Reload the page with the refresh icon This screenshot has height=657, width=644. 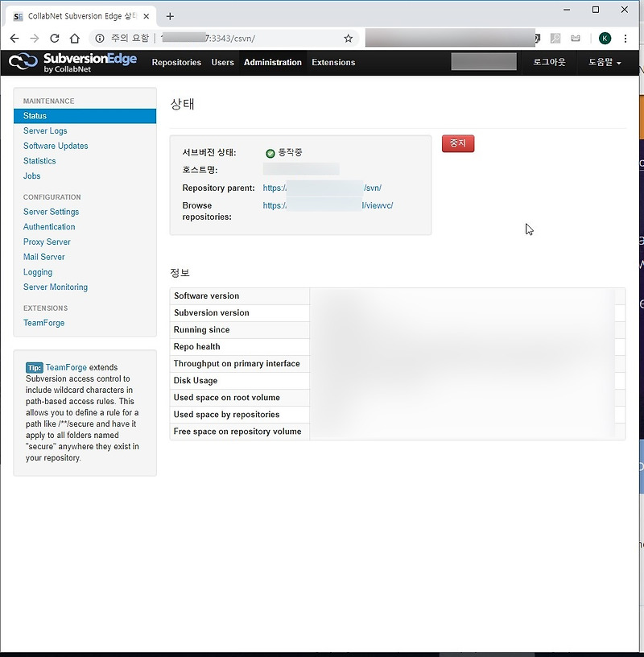54,37
